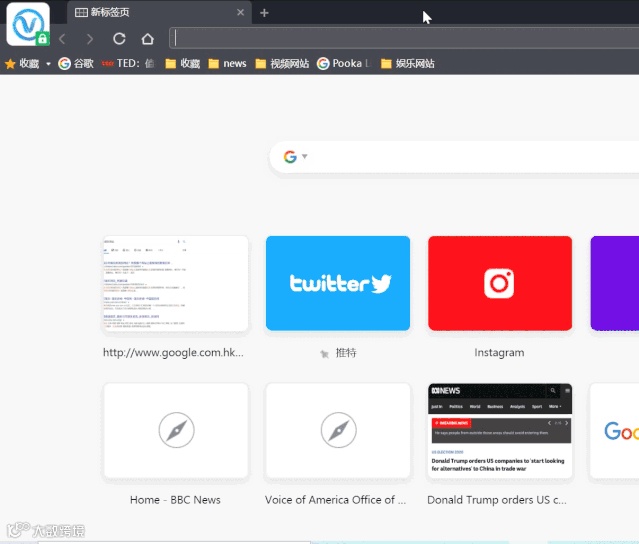This screenshot has height=544, width=639.
Task: Open the 娱乐网站 bookmarks folder
Action: tap(408, 64)
